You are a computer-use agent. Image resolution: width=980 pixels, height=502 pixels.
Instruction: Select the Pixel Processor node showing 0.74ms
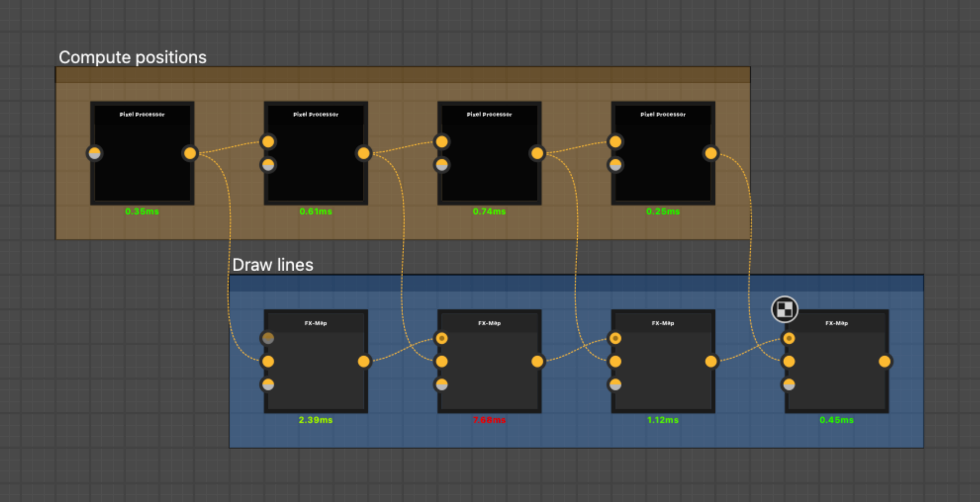pyautogui.click(x=489, y=152)
